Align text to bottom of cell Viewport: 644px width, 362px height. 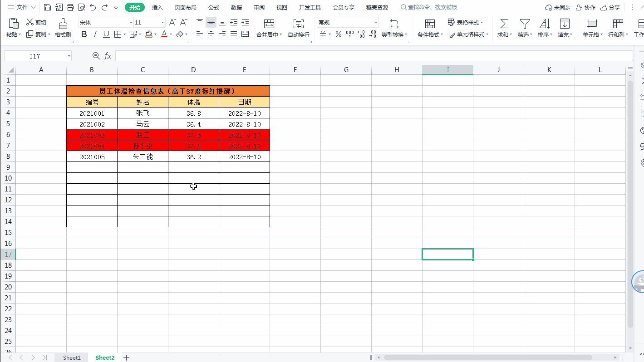(x=222, y=22)
